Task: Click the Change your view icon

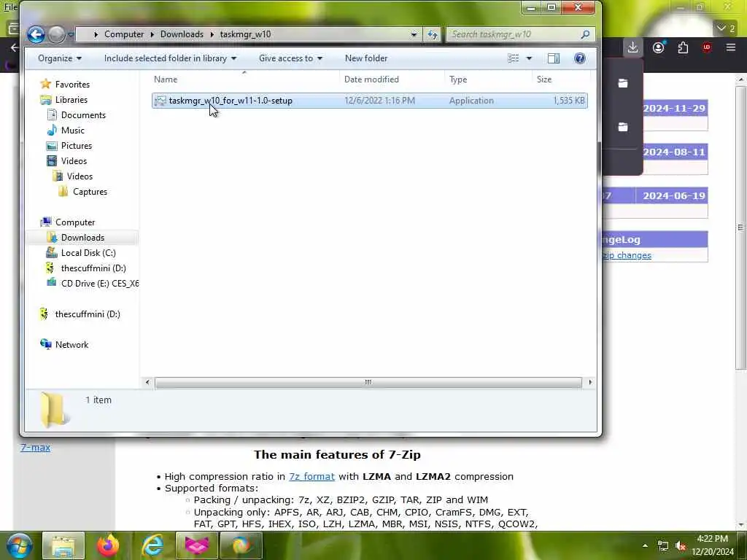Action: pyautogui.click(x=513, y=58)
